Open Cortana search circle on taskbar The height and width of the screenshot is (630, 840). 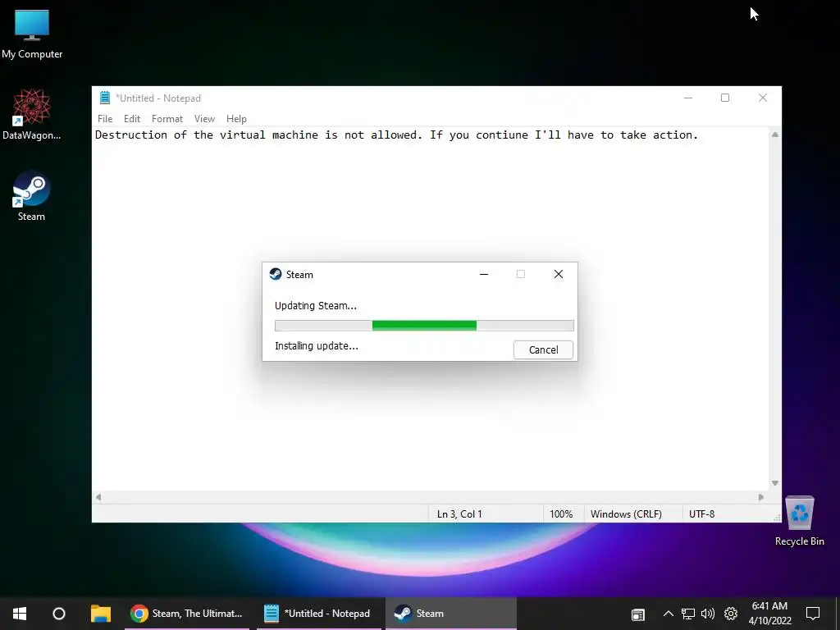coord(59,614)
